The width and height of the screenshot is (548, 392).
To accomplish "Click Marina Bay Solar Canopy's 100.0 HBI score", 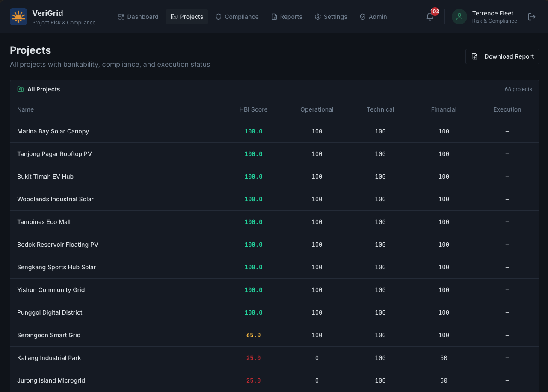I will point(253,131).
